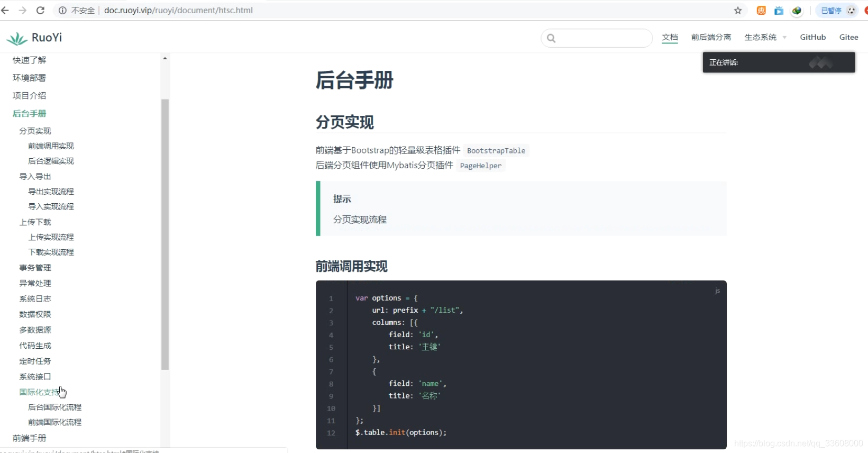
Task: Select 分页实现 in the sidebar
Action: click(35, 131)
